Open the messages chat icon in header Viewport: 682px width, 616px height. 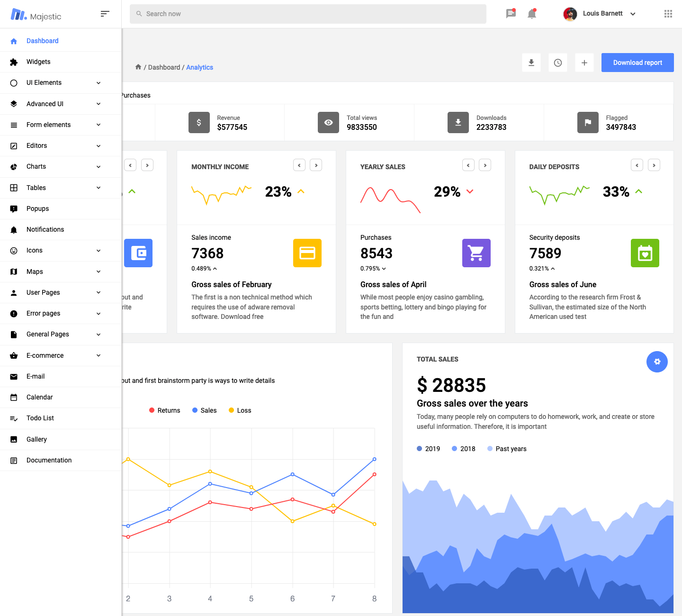coord(511,14)
